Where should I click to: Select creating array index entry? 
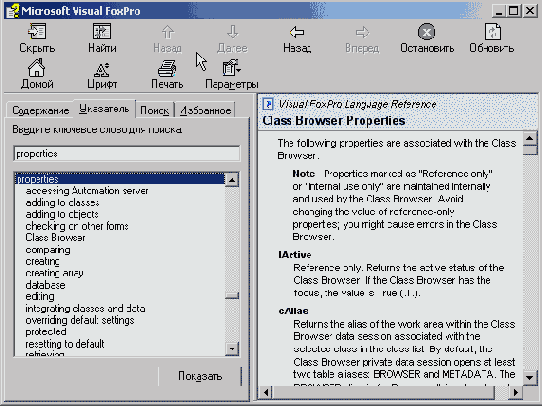click(54, 273)
